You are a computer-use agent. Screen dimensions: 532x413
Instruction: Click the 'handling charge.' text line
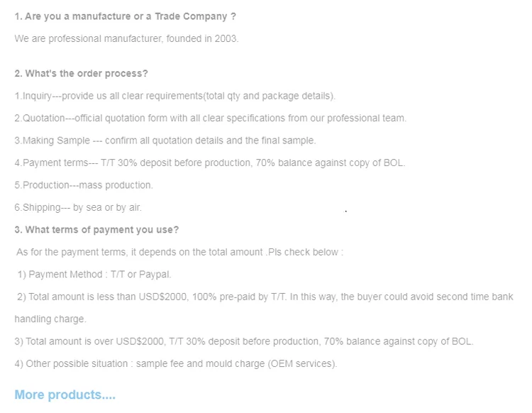50,319
